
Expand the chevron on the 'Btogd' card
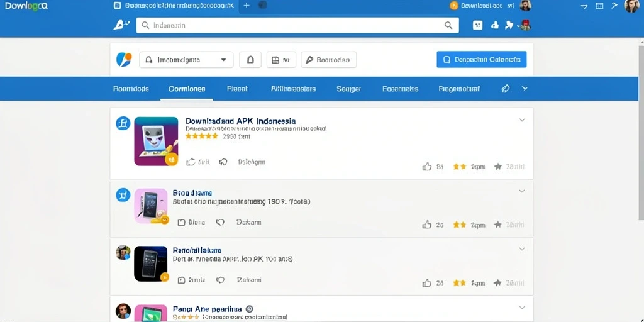click(522, 191)
